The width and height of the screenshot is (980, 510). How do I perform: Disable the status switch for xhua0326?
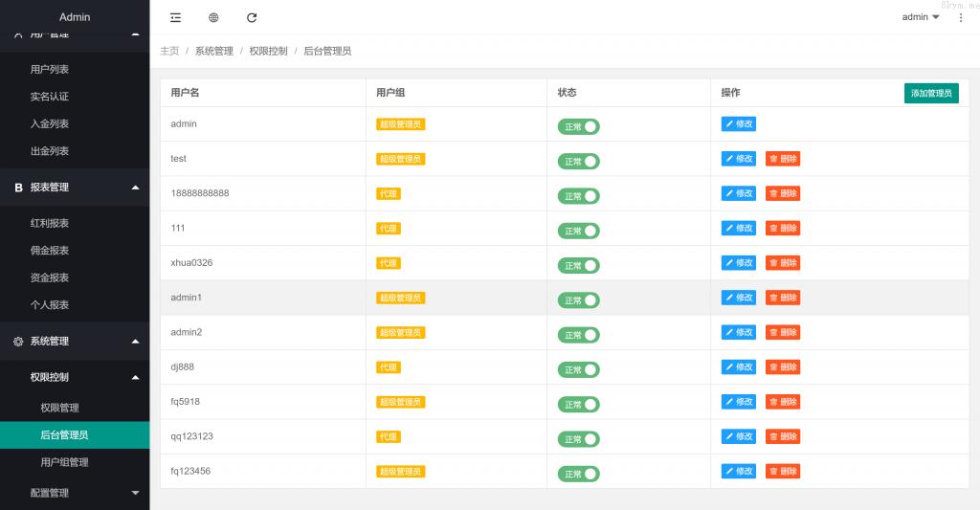[x=578, y=266]
